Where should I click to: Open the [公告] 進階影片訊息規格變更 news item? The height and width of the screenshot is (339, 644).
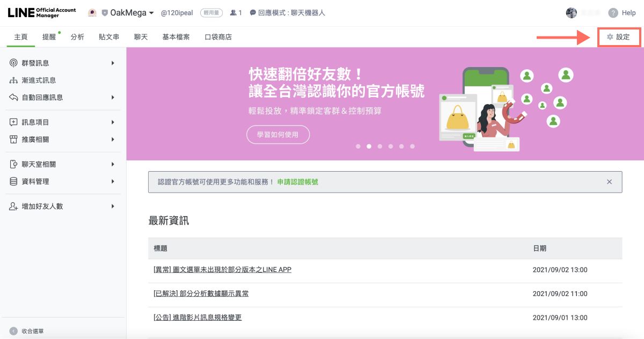[197, 318]
